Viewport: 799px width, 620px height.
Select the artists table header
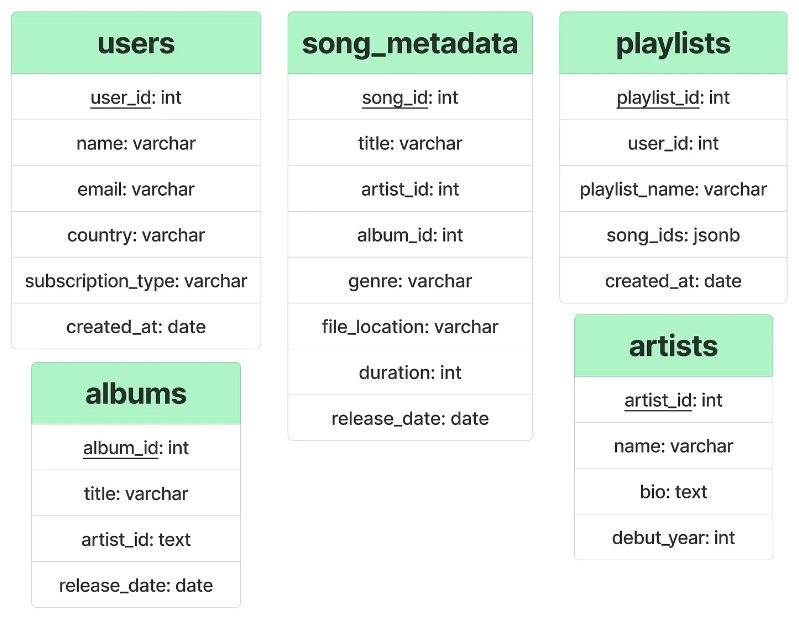pos(673,346)
